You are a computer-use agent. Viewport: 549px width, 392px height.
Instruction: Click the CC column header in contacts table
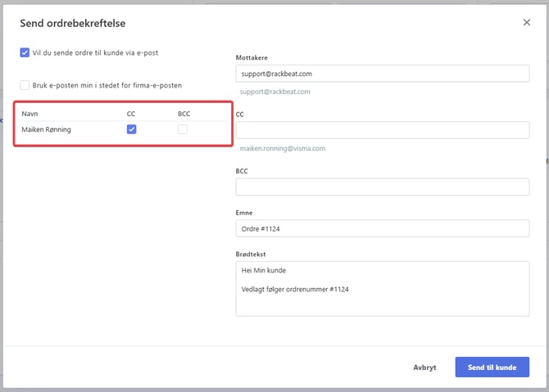click(131, 113)
